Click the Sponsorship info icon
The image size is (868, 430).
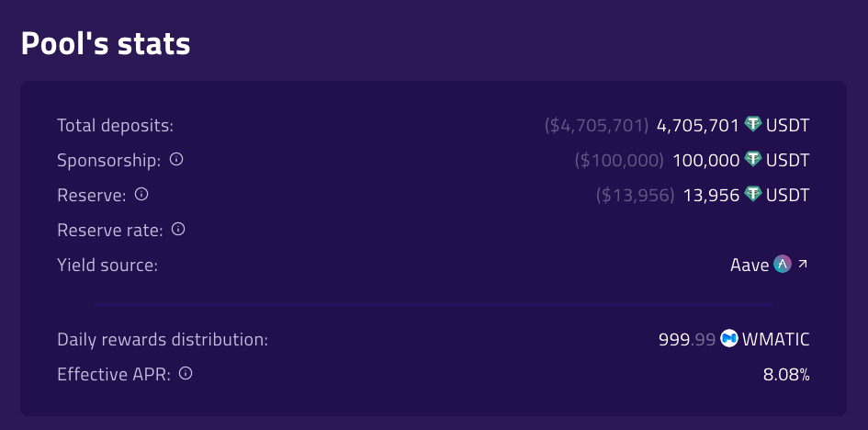click(176, 159)
